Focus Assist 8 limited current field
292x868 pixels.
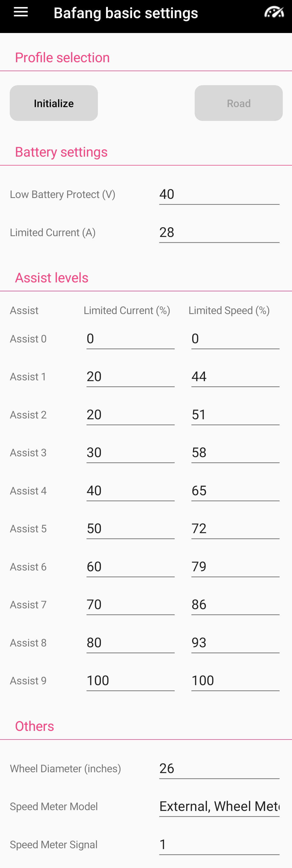[x=130, y=643]
